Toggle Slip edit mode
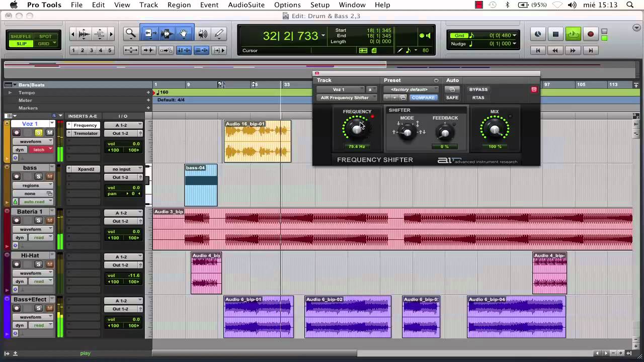 coord(21,44)
